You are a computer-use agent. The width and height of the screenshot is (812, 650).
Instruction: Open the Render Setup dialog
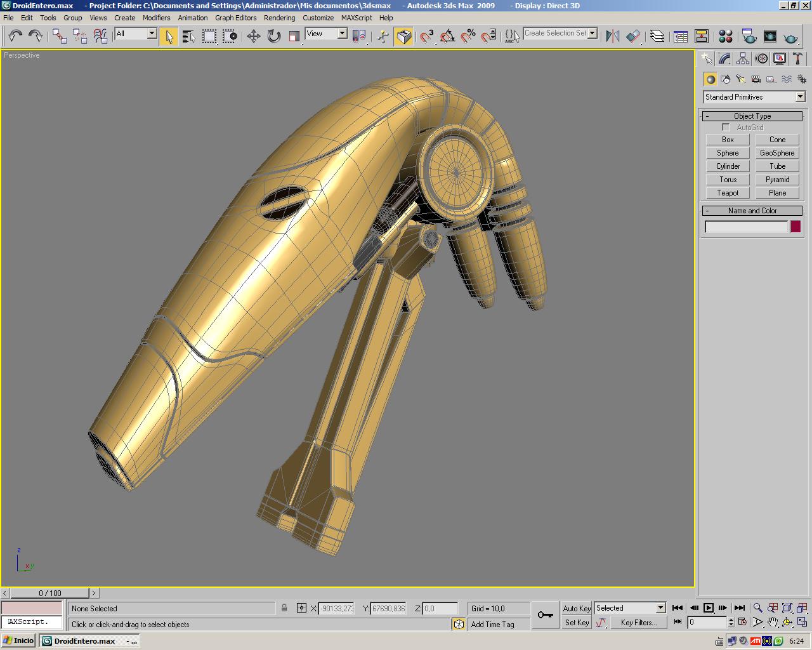click(x=749, y=36)
